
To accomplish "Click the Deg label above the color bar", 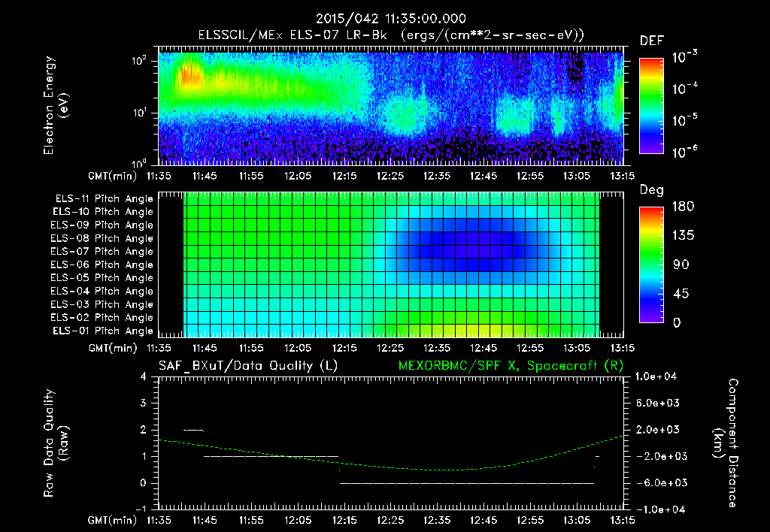I will 651,190.
